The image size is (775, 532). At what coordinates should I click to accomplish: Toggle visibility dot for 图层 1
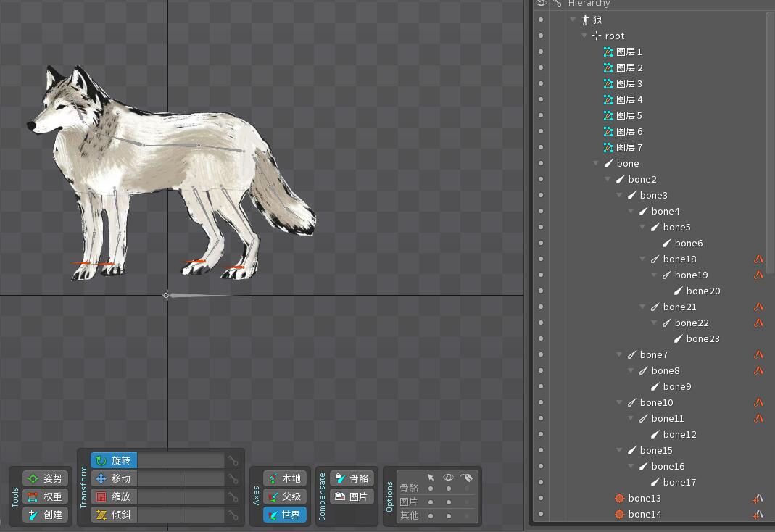[x=541, y=51]
